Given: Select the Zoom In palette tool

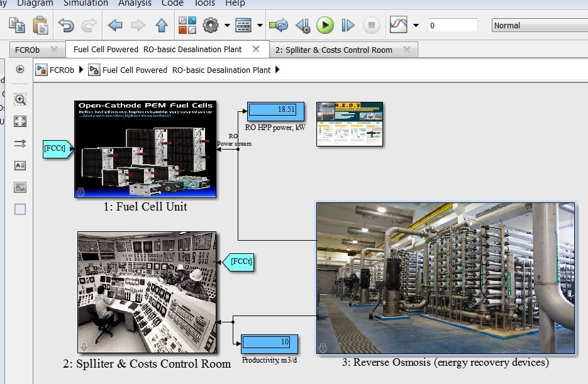Looking at the screenshot, I should click(20, 99).
